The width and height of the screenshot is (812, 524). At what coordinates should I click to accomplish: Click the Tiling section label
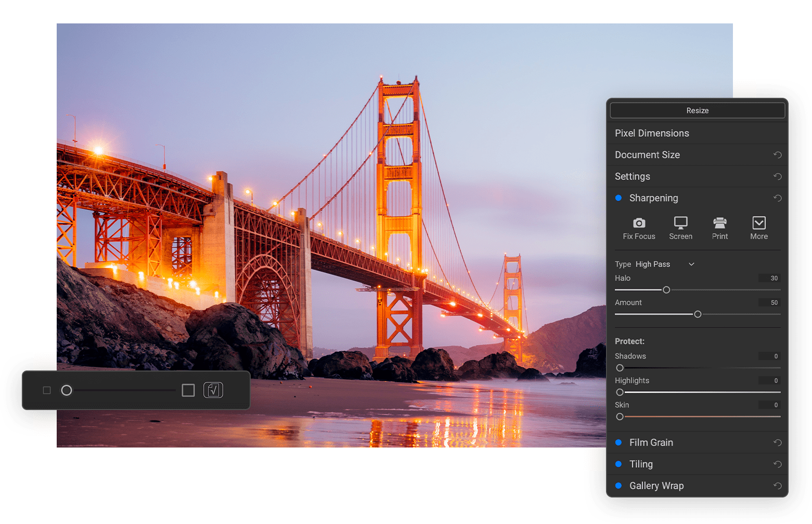tap(641, 464)
